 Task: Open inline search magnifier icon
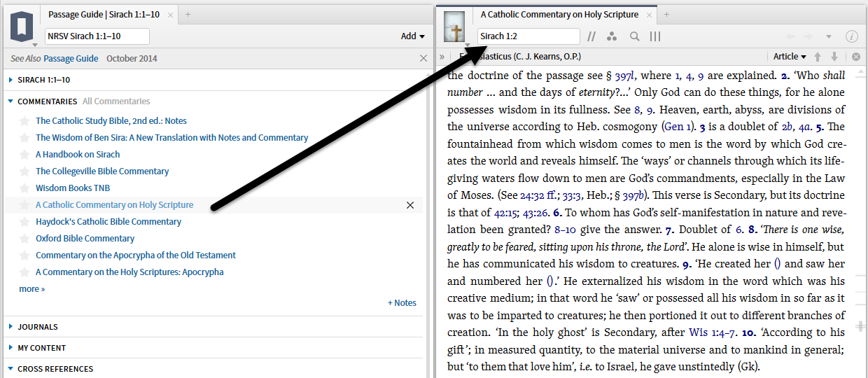pyautogui.click(x=634, y=36)
